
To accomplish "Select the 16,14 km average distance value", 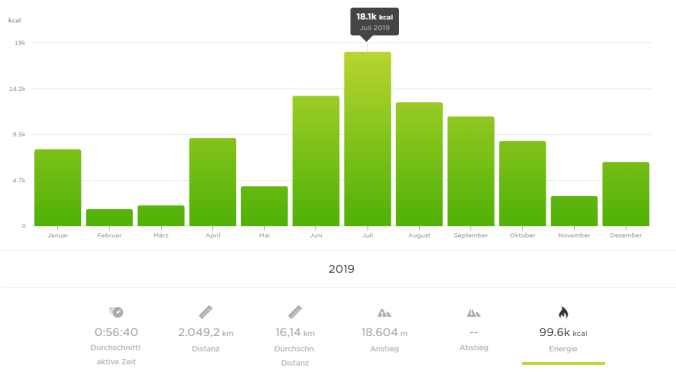I will tap(295, 332).
